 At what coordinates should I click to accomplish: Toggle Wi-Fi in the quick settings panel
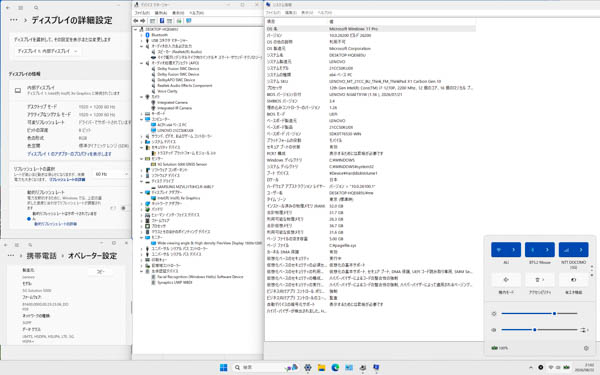(499, 249)
